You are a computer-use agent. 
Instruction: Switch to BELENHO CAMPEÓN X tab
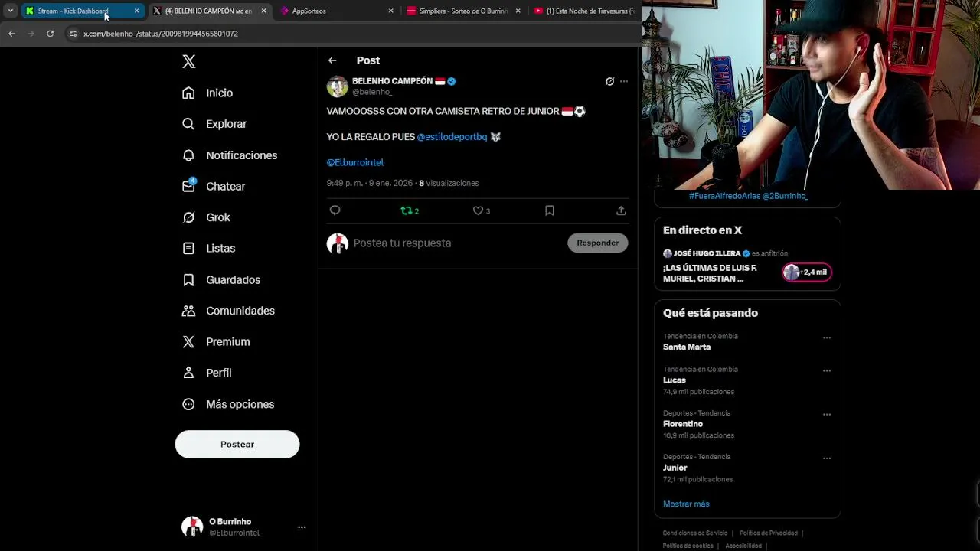[208, 11]
